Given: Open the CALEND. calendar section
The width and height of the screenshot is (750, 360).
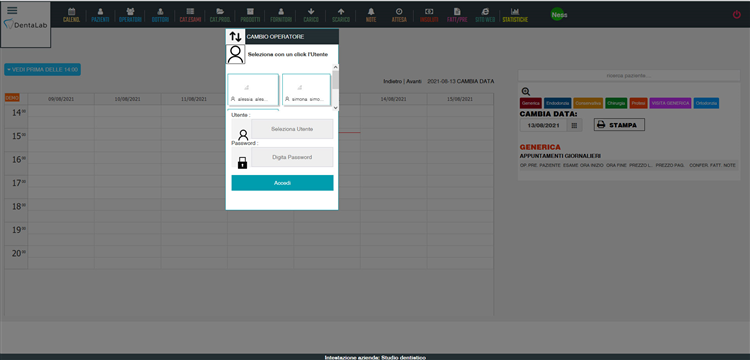Looking at the screenshot, I should (71, 15).
